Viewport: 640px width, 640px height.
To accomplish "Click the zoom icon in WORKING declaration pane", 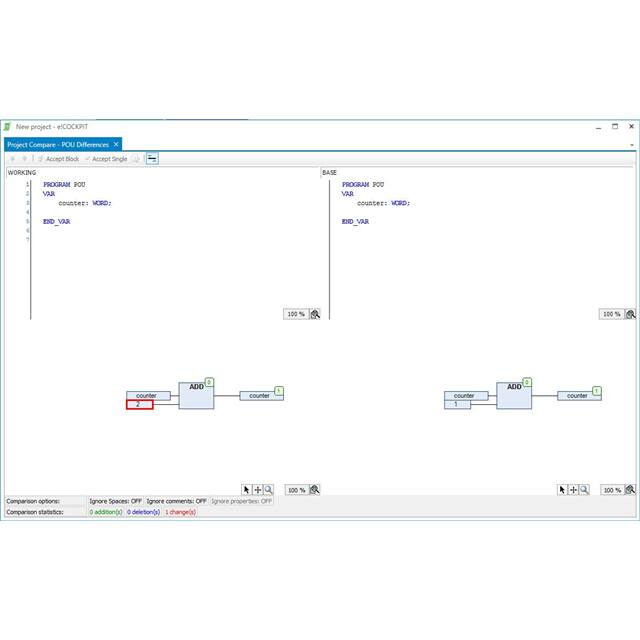I will click(315, 314).
